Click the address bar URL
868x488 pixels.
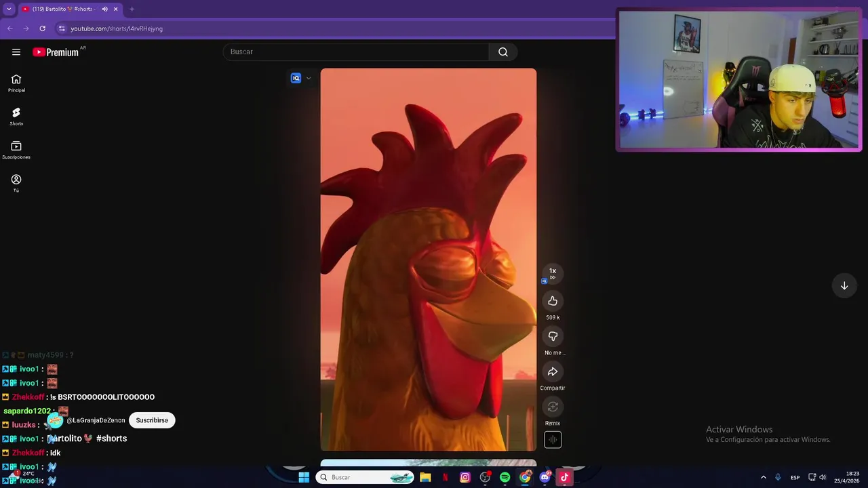[x=117, y=28]
